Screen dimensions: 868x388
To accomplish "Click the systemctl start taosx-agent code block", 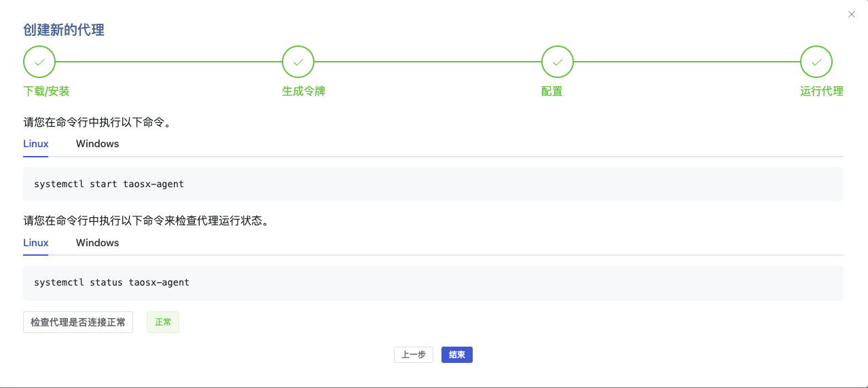I will coord(433,185).
